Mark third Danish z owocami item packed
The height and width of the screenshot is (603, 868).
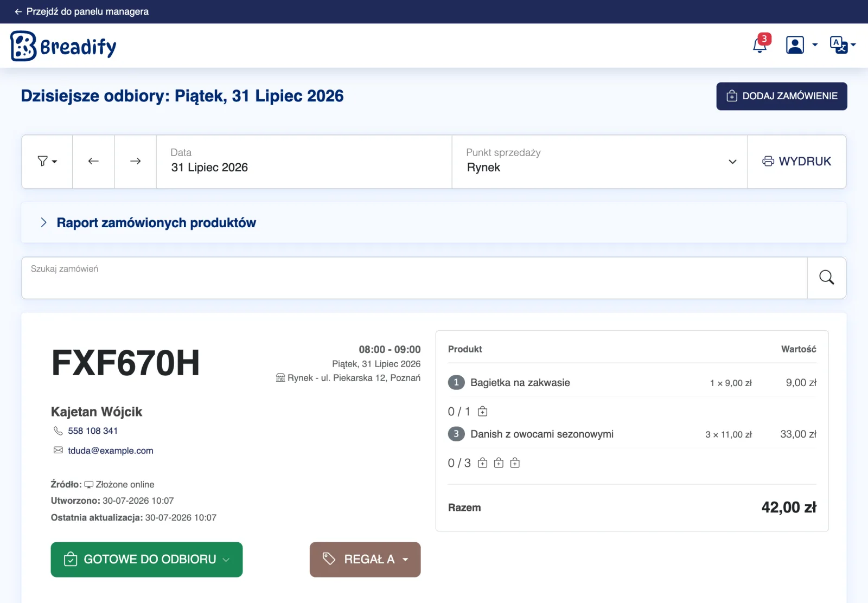[515, 463]
